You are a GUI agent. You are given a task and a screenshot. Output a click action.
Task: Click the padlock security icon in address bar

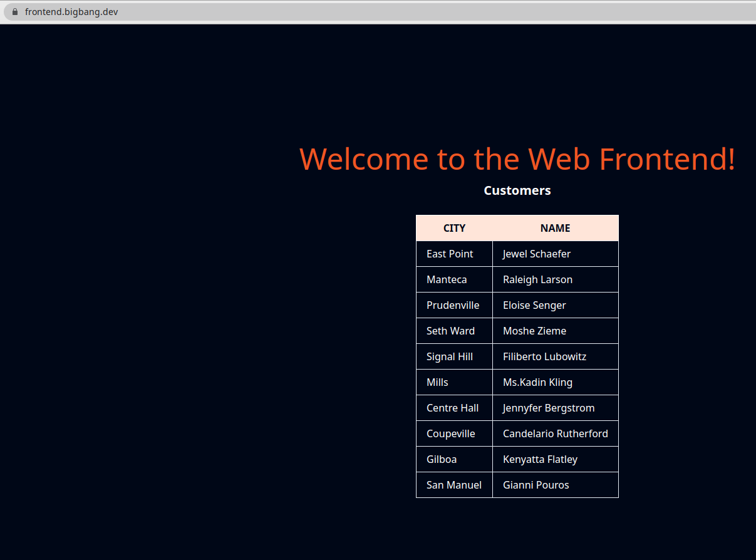pos(15,11)
